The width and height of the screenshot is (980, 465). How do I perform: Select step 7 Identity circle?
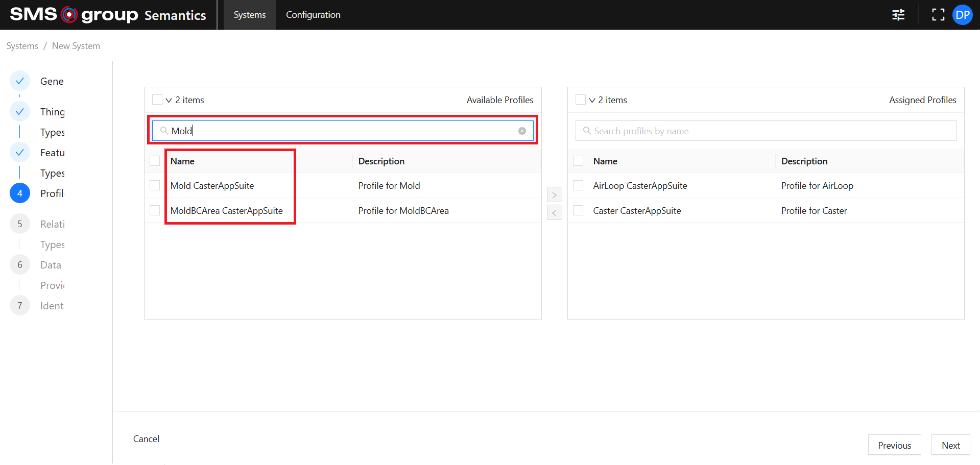coord(20,305)
